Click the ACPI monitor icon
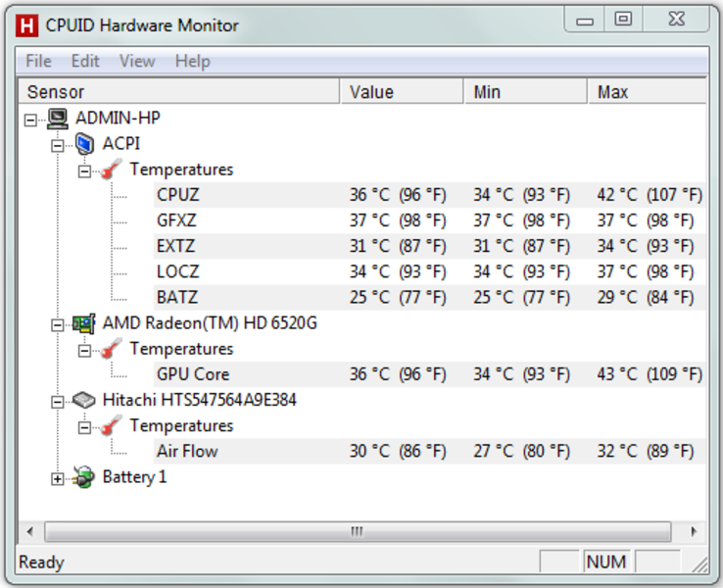This screenshot has width=723, height=588. tap(84, 144)
